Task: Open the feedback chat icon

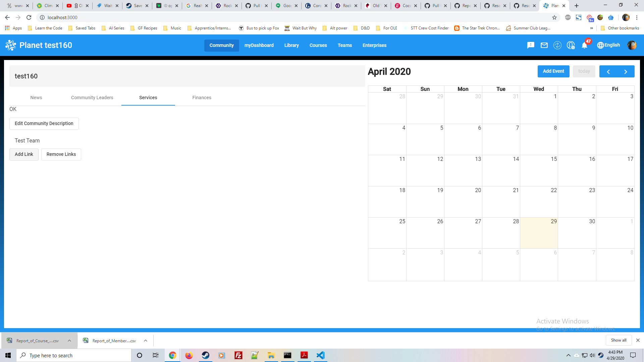Action: 530,45
